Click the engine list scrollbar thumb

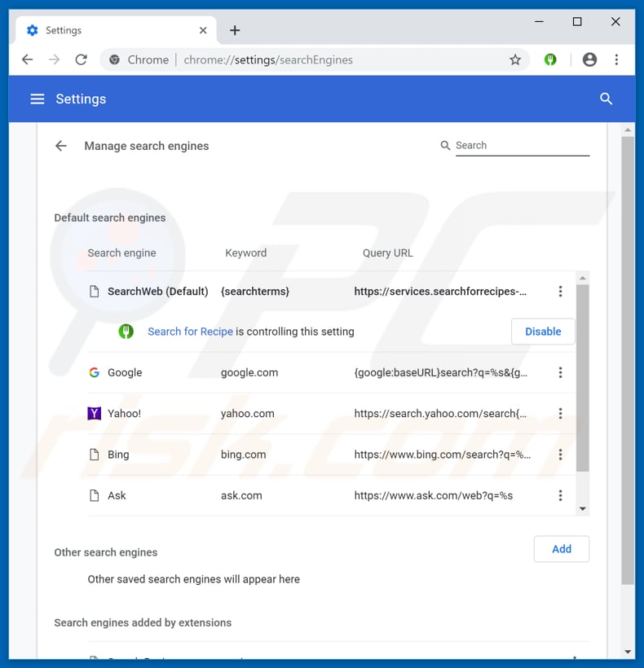(582, 378)
